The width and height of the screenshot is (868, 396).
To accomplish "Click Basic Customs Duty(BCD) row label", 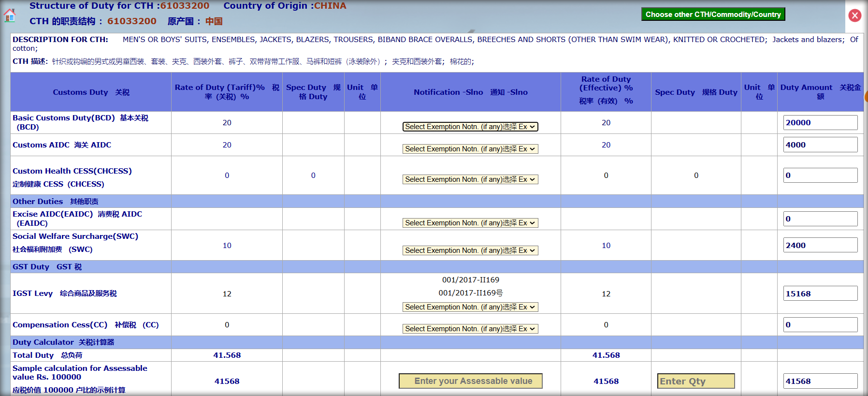I will [x=80, y=122].
